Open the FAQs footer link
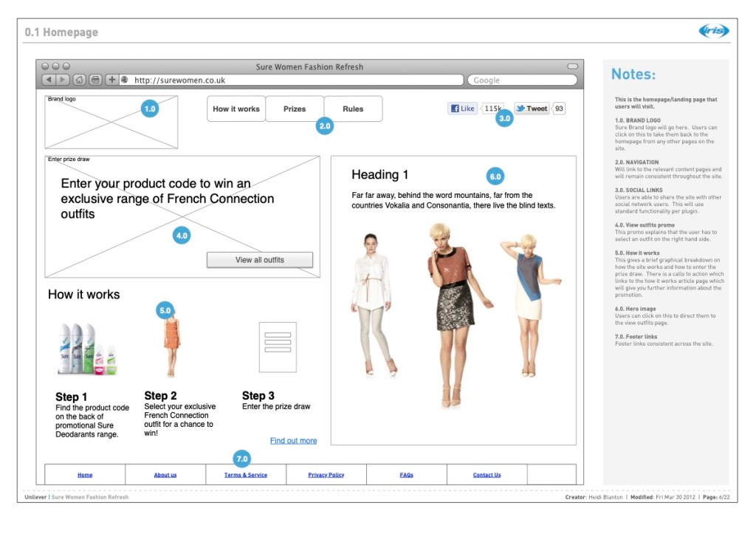756x534 pixels. 407,475
